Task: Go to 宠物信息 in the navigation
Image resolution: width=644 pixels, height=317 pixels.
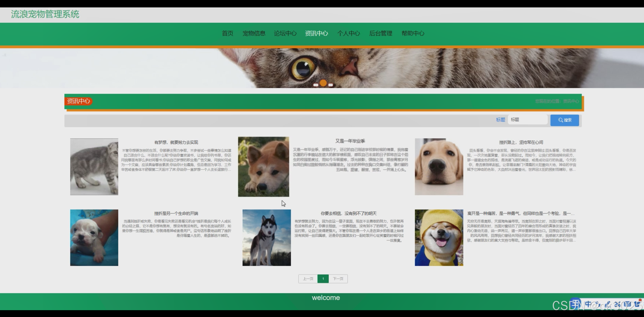Action: (x=254, y=33)
